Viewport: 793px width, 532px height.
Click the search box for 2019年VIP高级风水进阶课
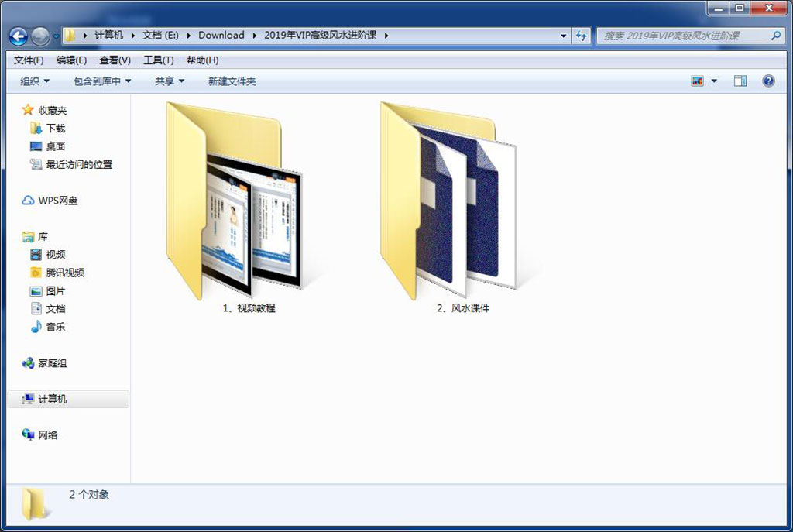(683, 36)
